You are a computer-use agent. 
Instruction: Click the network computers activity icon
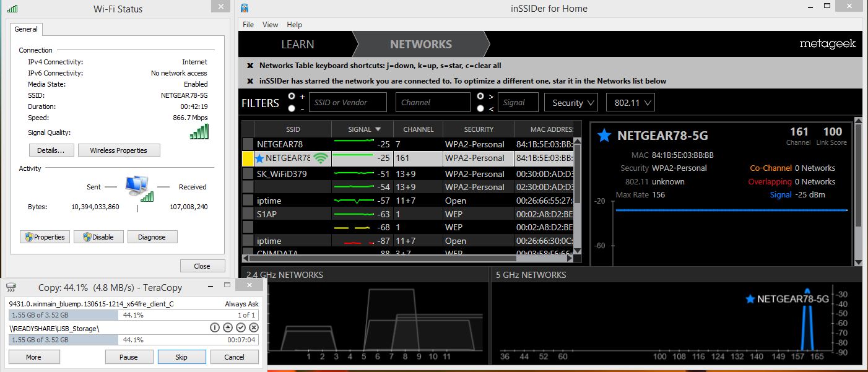(x=139, y=188)
